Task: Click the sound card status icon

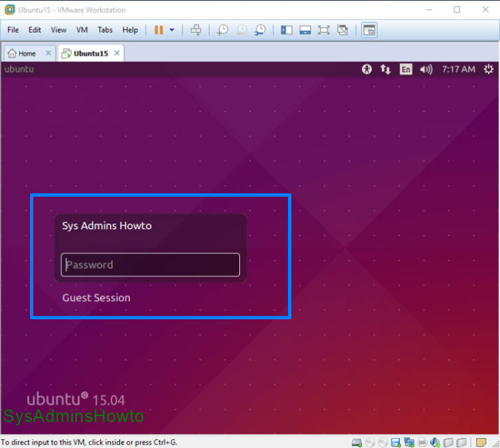Action: pyautogui.click(x=435, y=442)
